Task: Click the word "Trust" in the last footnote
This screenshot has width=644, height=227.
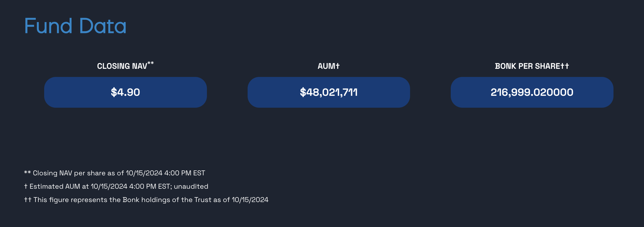Action: [203, 200]
